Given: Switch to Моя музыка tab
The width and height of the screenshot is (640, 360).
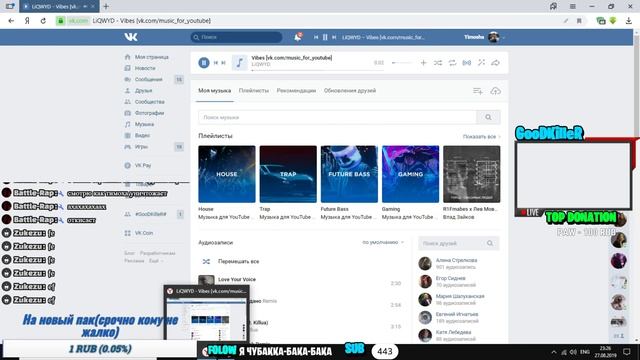Looking at the screenshot, I should coord(215,91).
